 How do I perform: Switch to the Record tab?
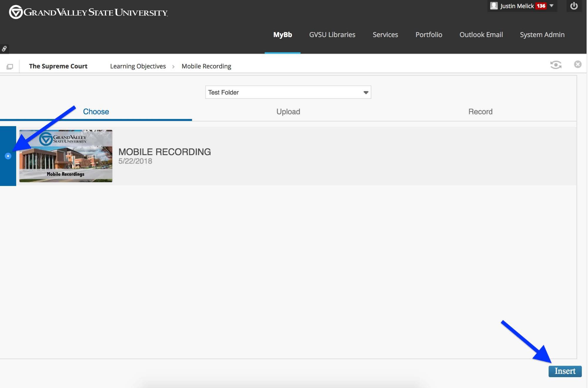pos(480,111)
